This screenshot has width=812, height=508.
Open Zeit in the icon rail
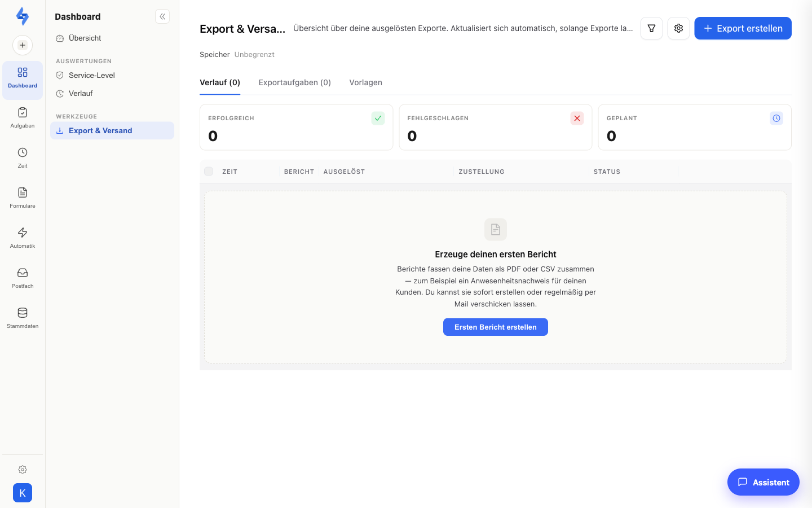23,158
